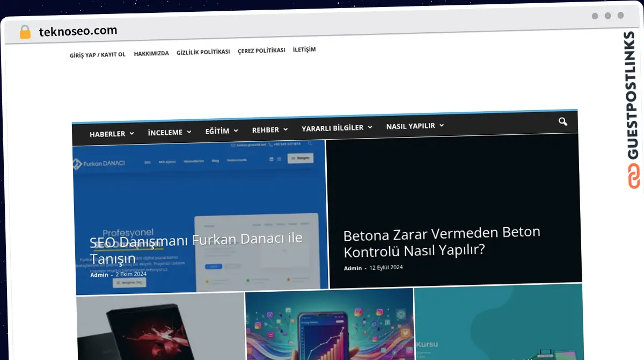Open the İNCELEME menu item
The image size is (644, 360).
[165, 132]
